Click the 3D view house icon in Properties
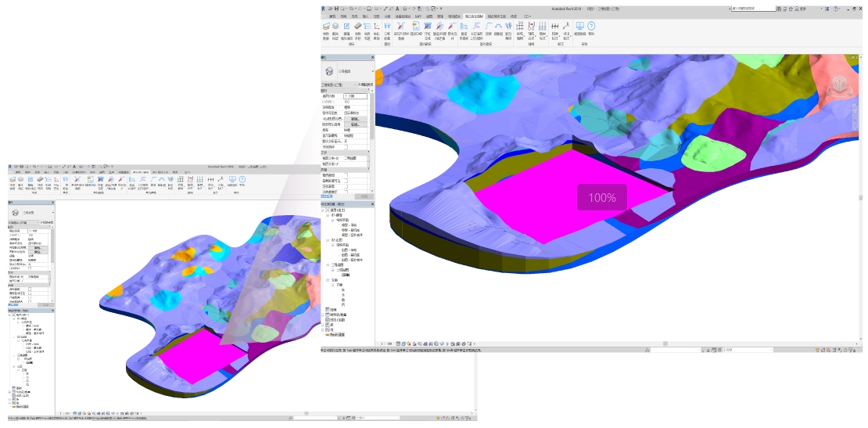 (329, 70)
